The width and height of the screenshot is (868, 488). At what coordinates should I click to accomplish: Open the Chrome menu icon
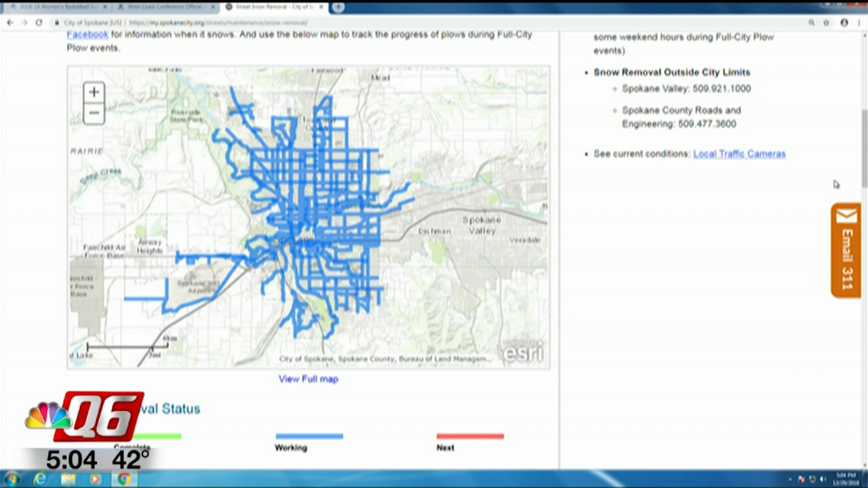858,22
